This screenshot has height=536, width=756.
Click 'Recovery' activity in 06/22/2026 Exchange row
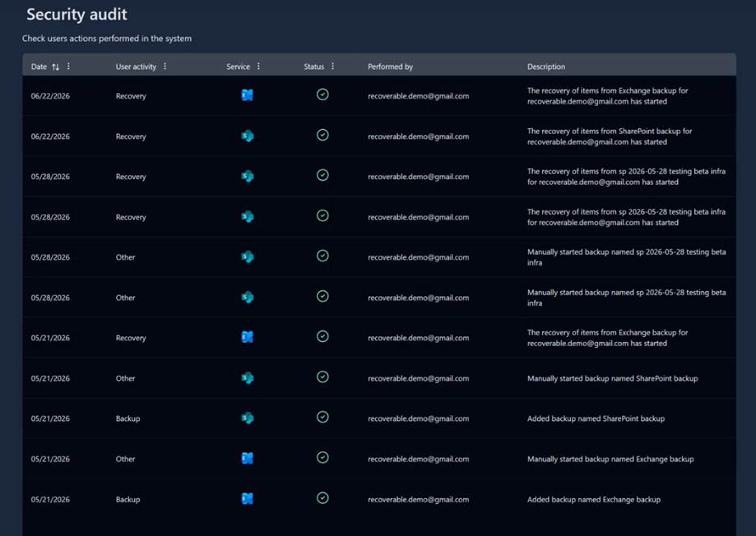coord(131,96)
